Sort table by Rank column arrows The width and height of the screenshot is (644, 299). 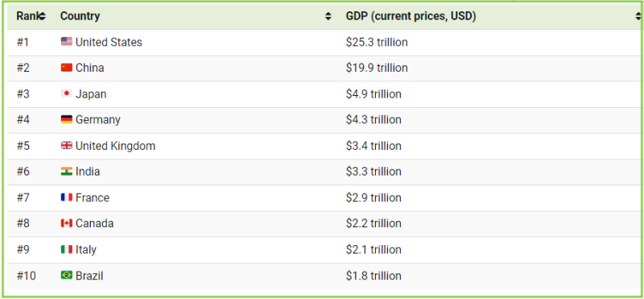(43, 16)
